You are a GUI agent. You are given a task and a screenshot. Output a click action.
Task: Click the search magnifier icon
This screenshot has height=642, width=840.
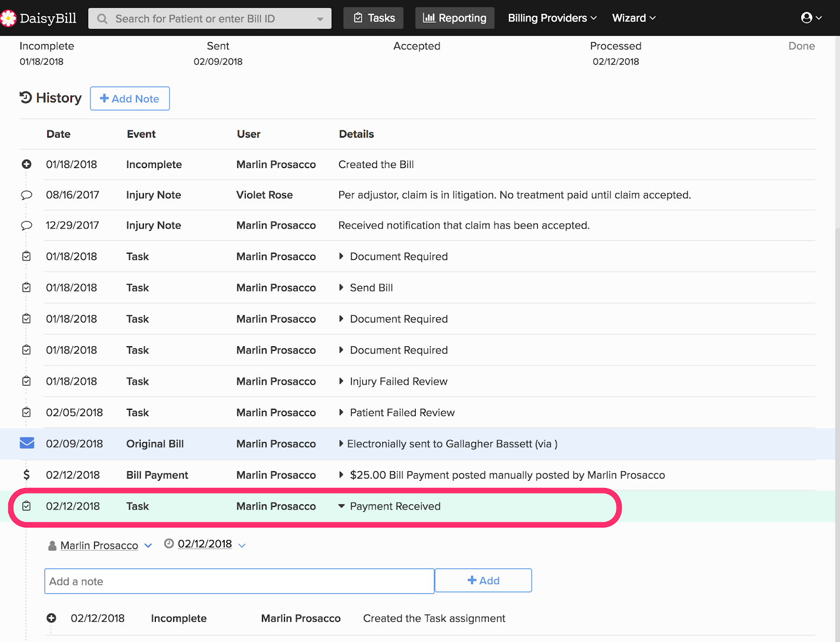click(x=103, y=19)
